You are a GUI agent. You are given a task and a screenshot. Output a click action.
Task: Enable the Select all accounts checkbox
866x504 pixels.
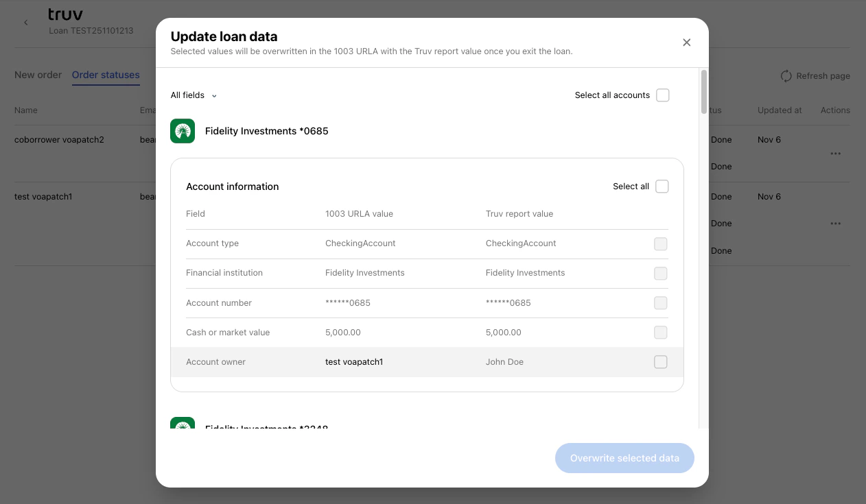click(662, 95)
